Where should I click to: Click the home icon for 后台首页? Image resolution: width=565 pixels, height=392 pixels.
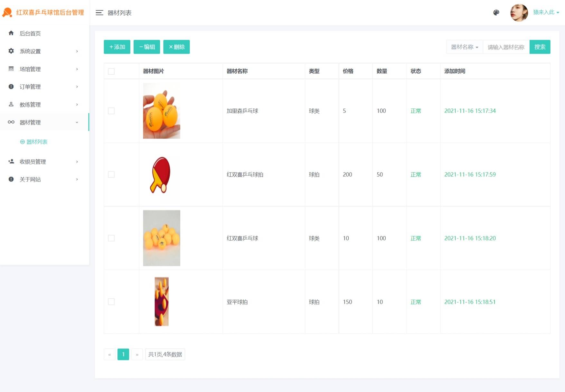click(11, 33)
